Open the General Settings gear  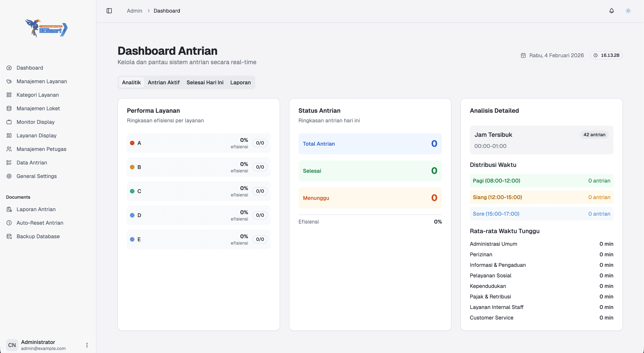tap(9, 176)
